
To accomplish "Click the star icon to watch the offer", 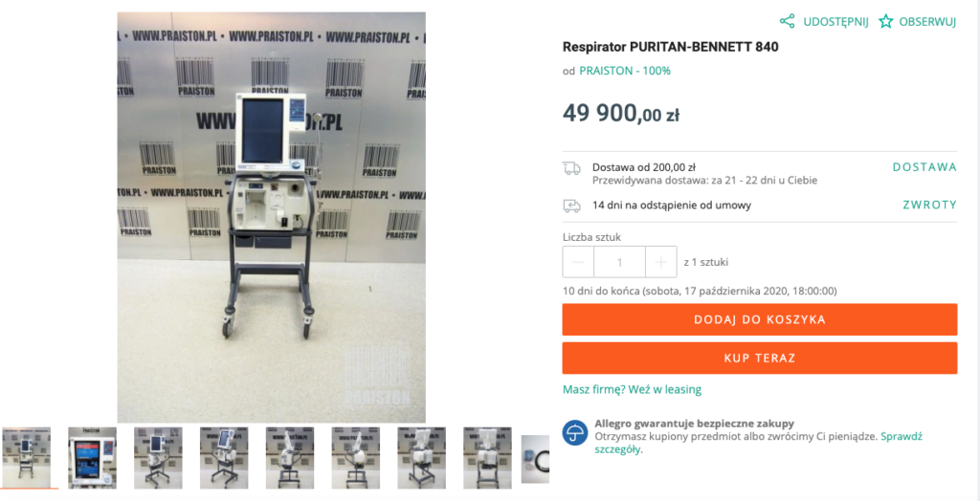I will pos(885,22).
